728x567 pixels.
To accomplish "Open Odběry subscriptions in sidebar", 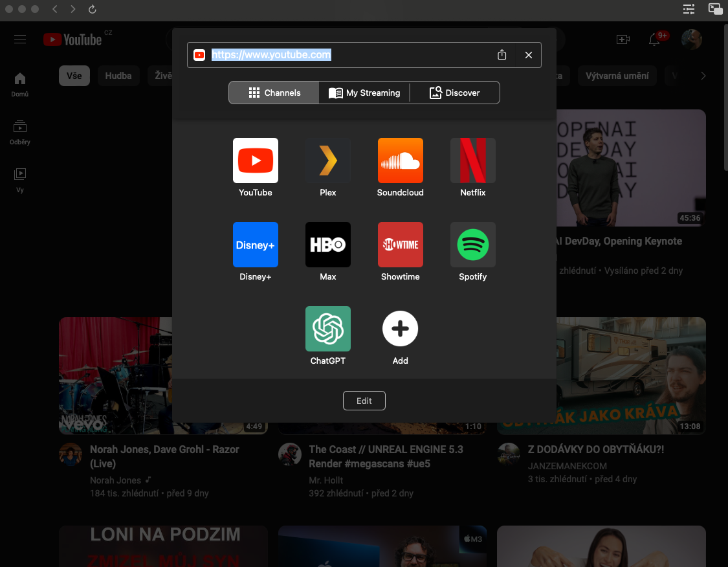I will 20,132.
